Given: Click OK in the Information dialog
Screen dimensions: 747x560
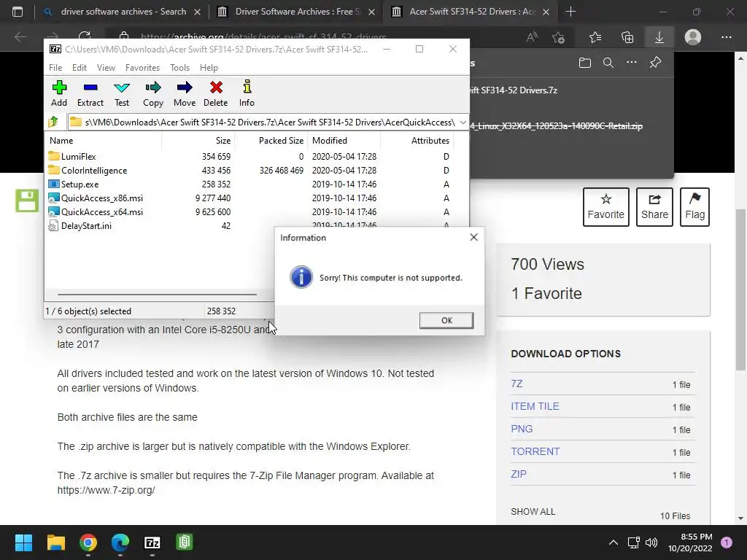Looking at the screenshot, I should (x=446, y=320).
